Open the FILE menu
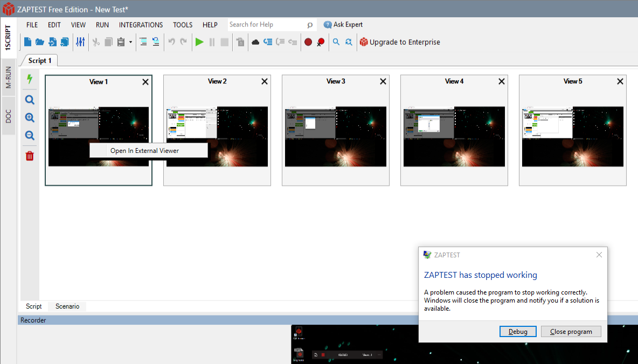 click(x=32, y=25)
